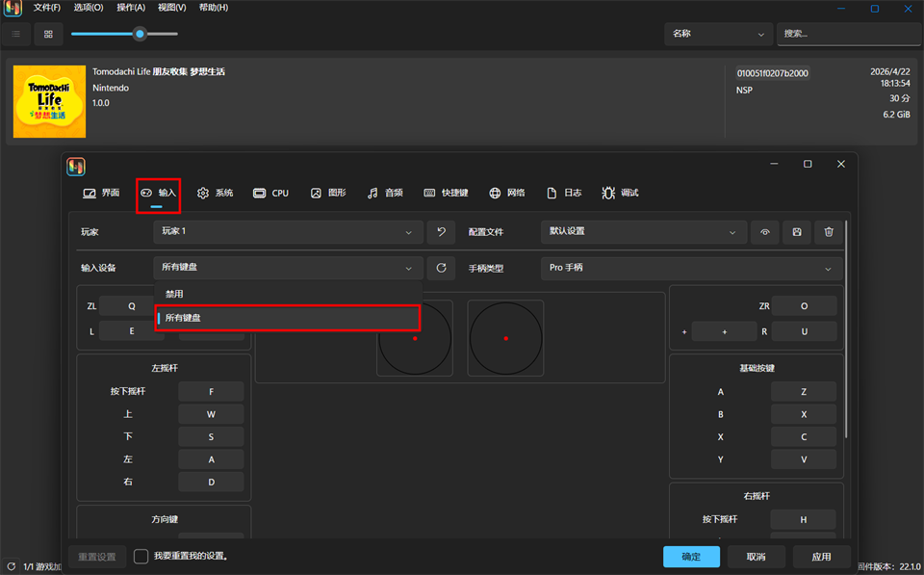Open the 帮助(H) menu

click(214, 8)
